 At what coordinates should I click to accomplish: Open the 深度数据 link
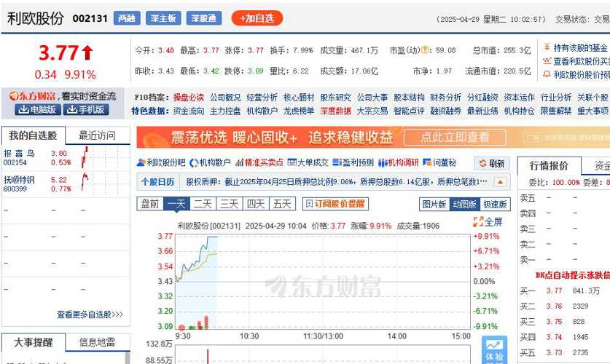point(335,111)
